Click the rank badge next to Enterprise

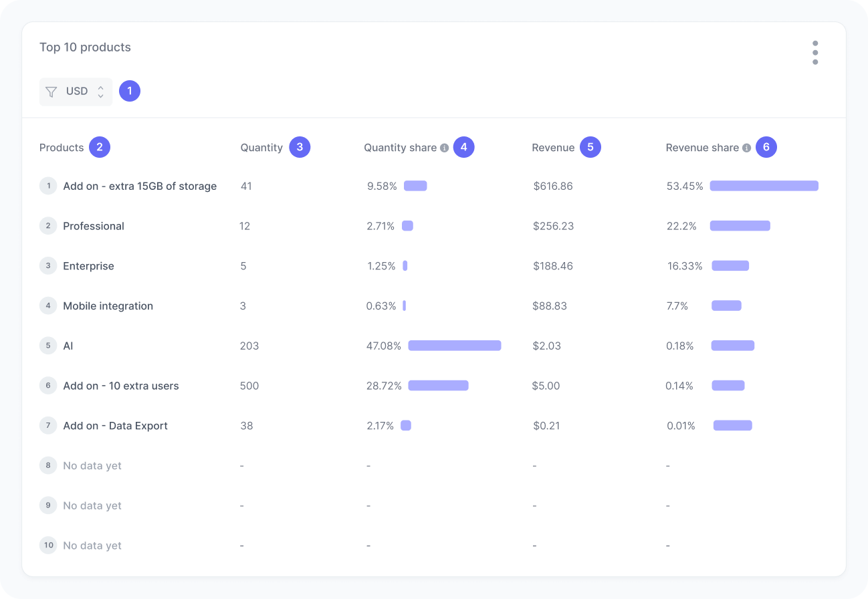47,265
